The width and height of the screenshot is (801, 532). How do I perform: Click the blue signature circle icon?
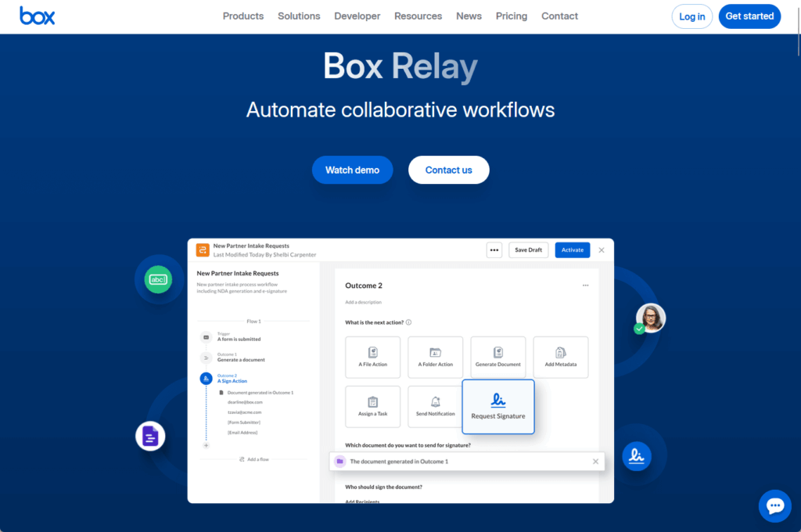(637, 456)
